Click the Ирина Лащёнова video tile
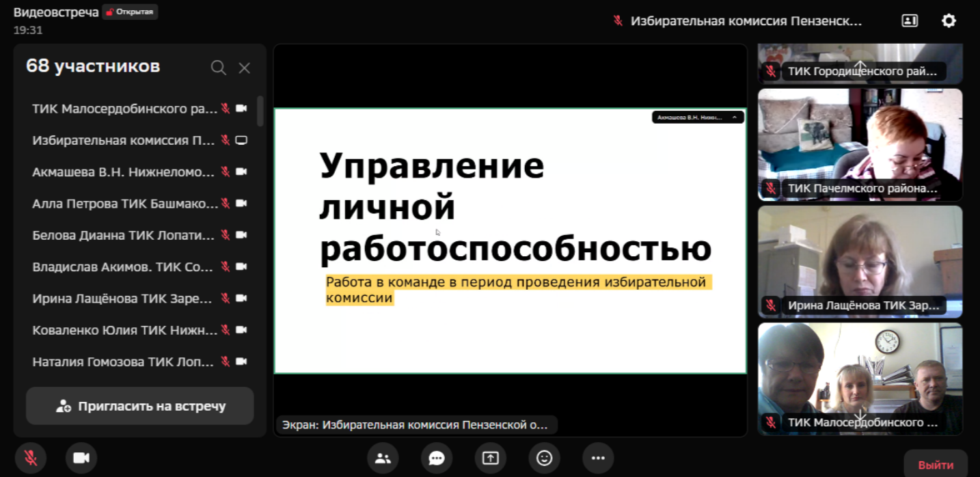The width and height of the screenshot is (980, 477). coord(860,262)
